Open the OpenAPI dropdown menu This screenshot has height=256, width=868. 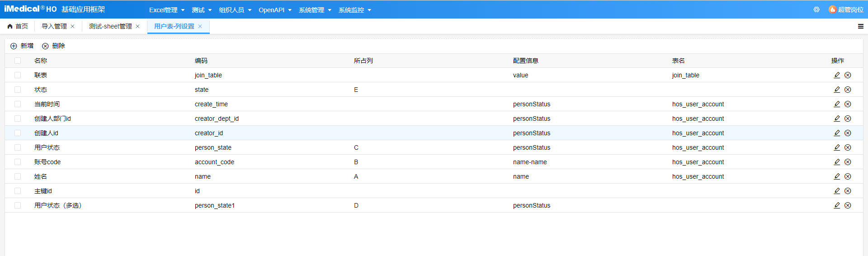(274, 10)
